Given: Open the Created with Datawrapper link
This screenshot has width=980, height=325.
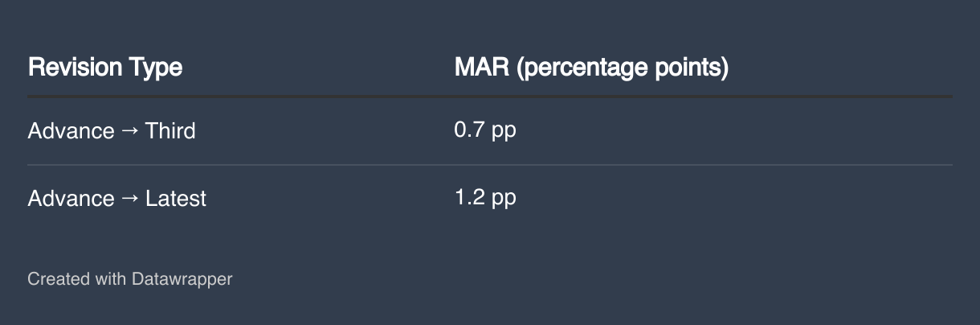Looking at the screenshot, I should point(130,279).
